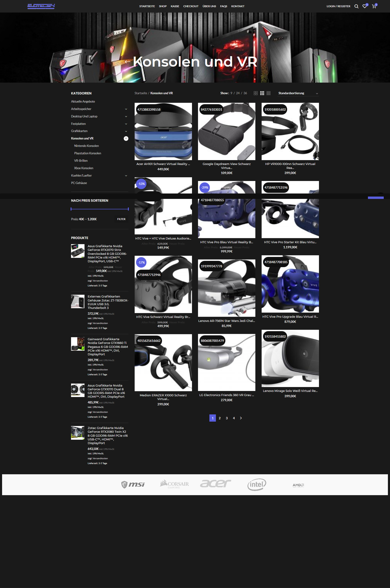Collapse the Konsolen und VR category

[126, 139]
